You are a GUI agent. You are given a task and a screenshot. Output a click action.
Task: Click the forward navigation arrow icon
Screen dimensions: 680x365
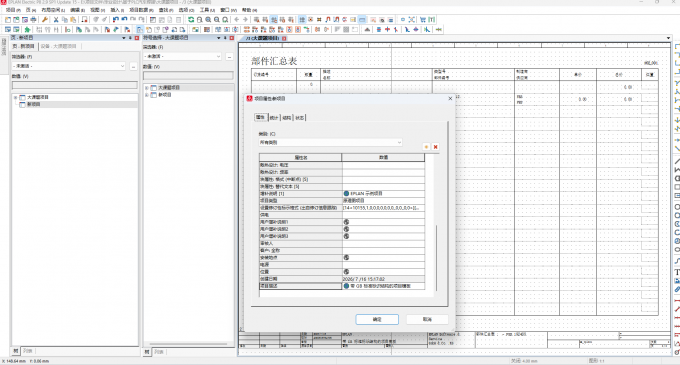(x=245, y=20)
